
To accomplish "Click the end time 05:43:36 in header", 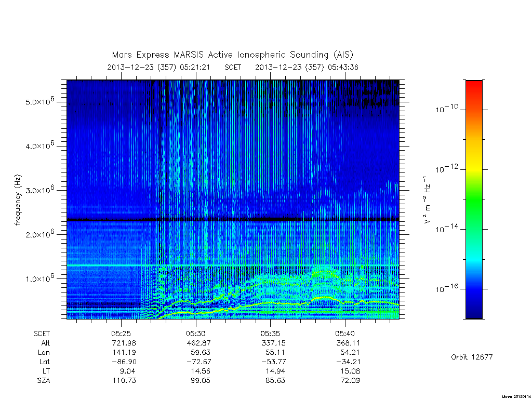I will (x=343, y=67).
